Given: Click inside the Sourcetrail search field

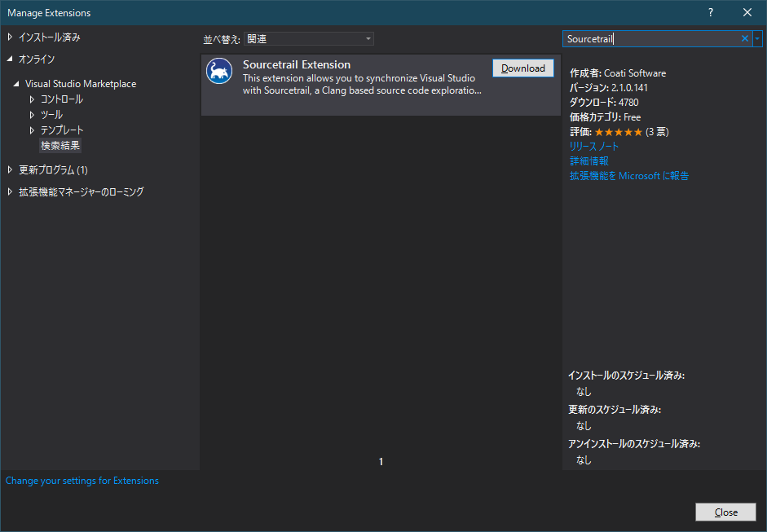Looking at the screenshot, I should click(650, 38).
